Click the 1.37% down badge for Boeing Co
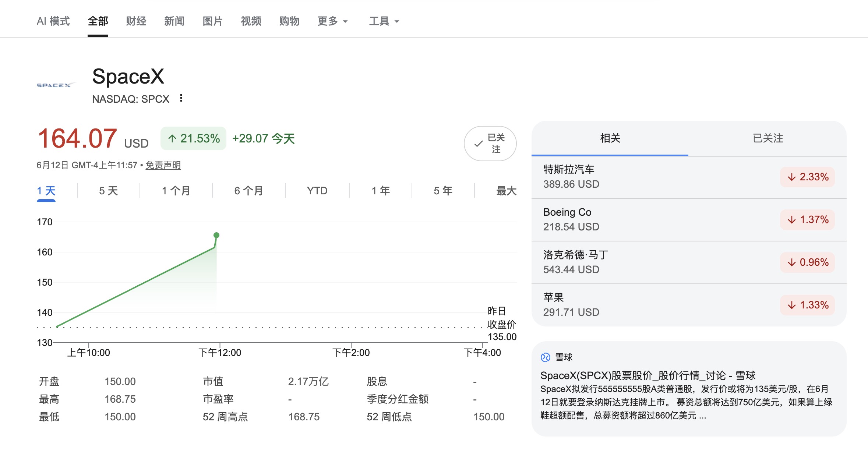 807,220
